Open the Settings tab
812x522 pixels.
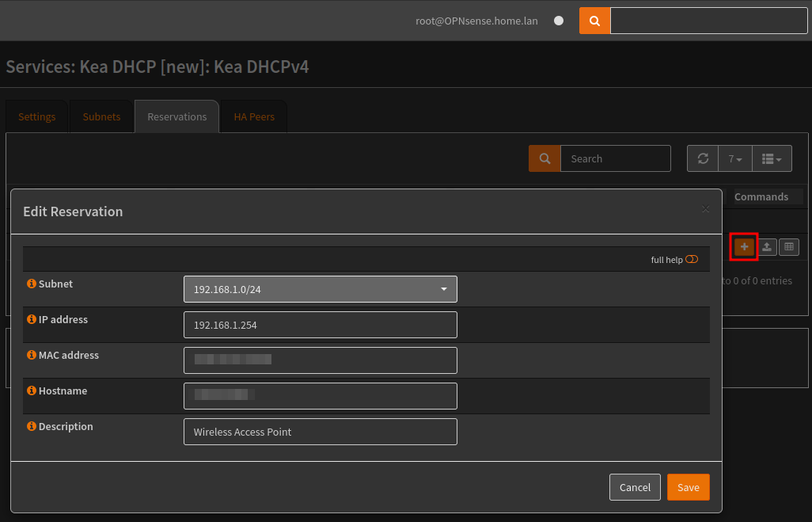36,116
